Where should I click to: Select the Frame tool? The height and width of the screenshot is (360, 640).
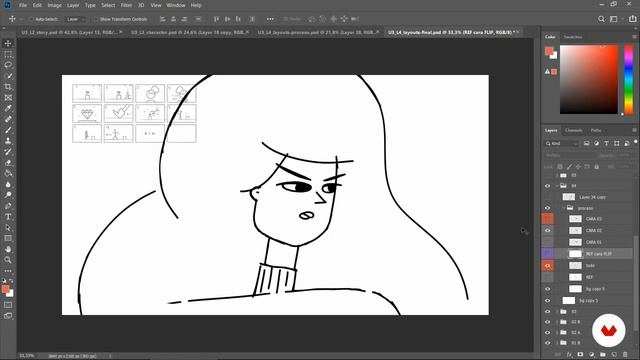pos(8,98)
